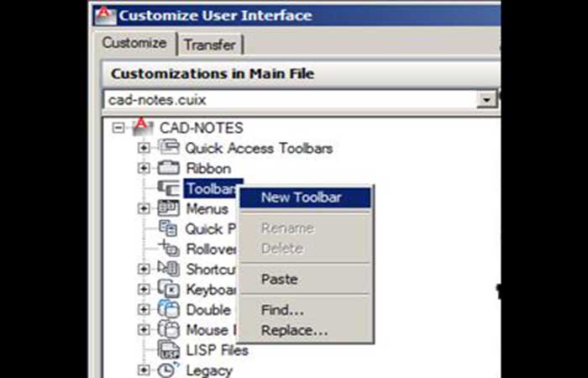Click the CAD-NOTES root AutoCAD icon
The image size is (588, 378).
[x=142, y=128]
